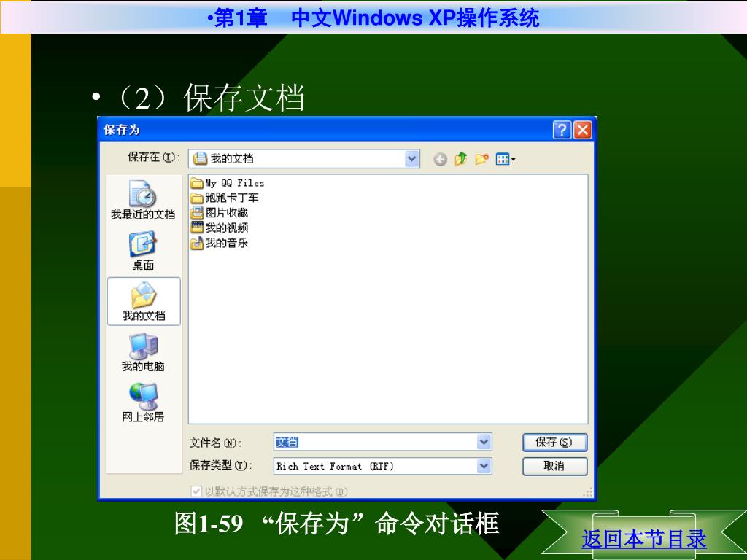
Task: Click the 保存(S) button
Action: pyautogui.click(x=554, y=443)
